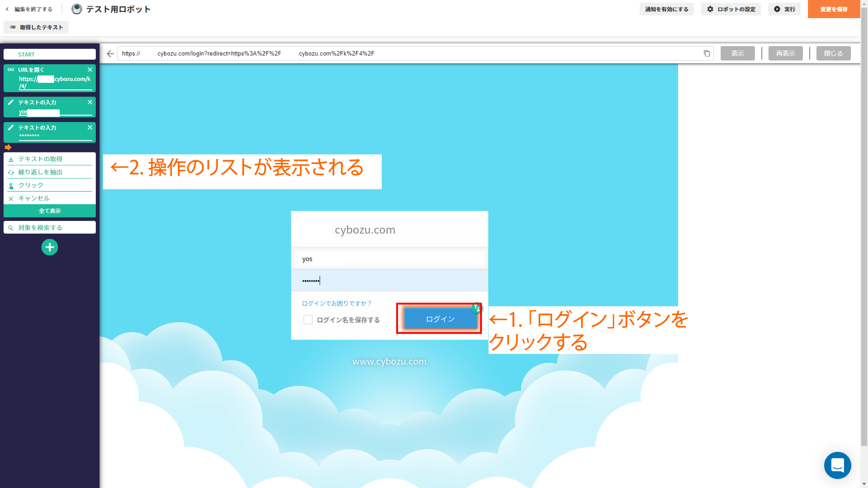Open the retrieved-text list (取得したテキスト)
The width and height of the screenshot is (868, 488).
click(36, 27)
